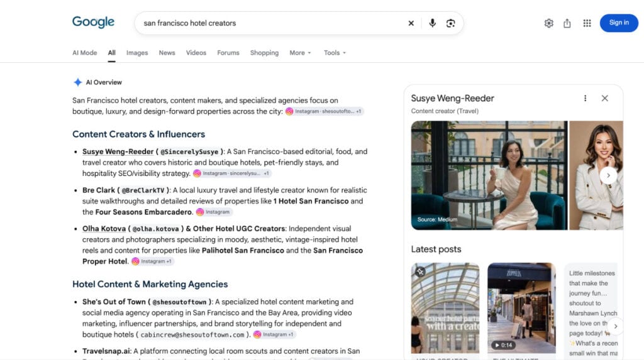Show next post with latest posts arrow

615,326
